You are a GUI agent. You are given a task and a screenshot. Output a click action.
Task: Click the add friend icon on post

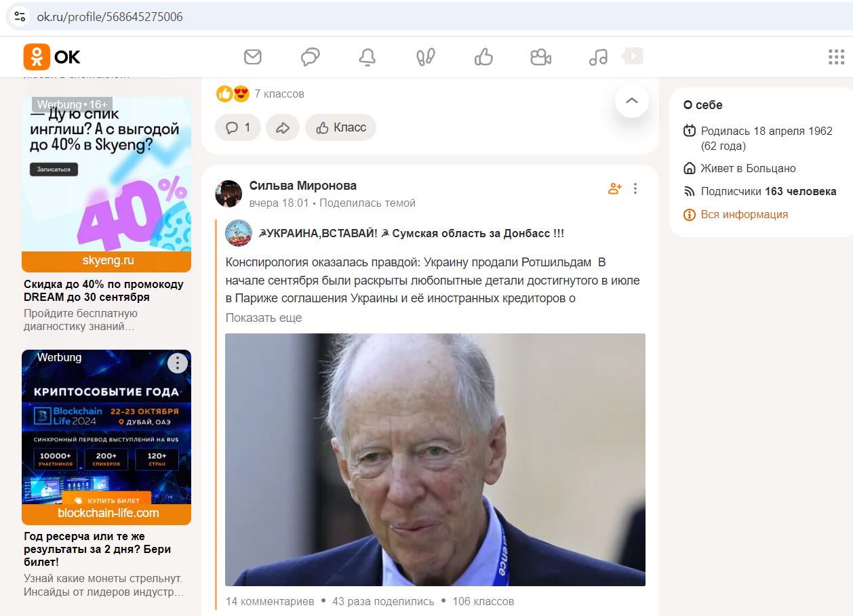click(615, 188)
